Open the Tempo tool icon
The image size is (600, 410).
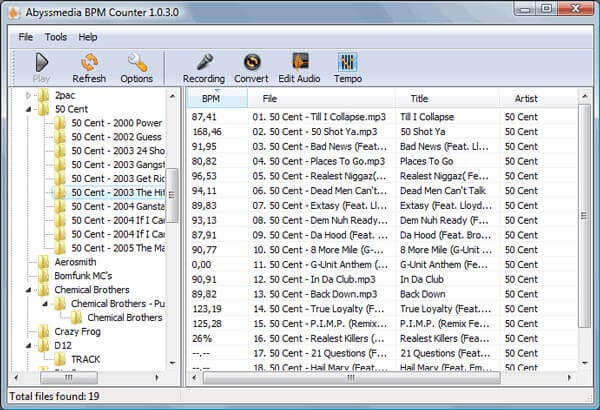point(347,62)
